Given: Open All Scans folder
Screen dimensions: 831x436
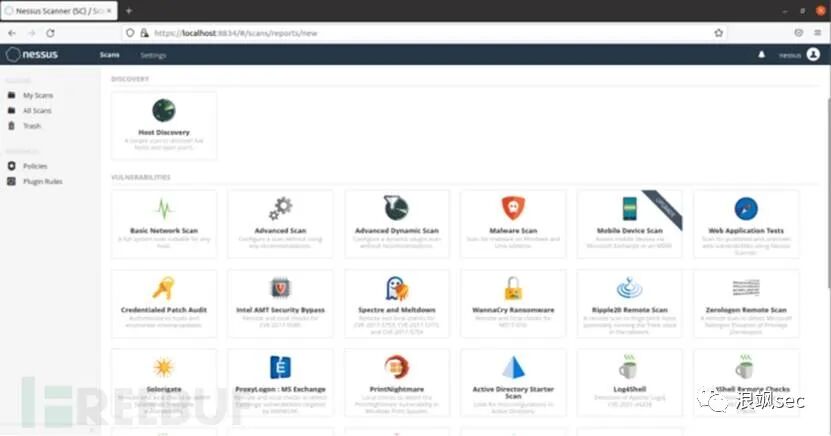Looking at the screenshot, I should pyautogui.click(x=37, y=111).
